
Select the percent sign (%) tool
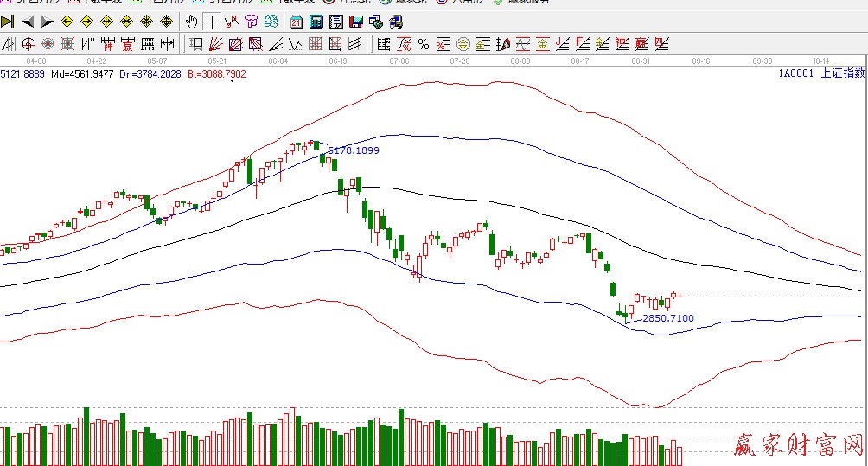(423, 44)
